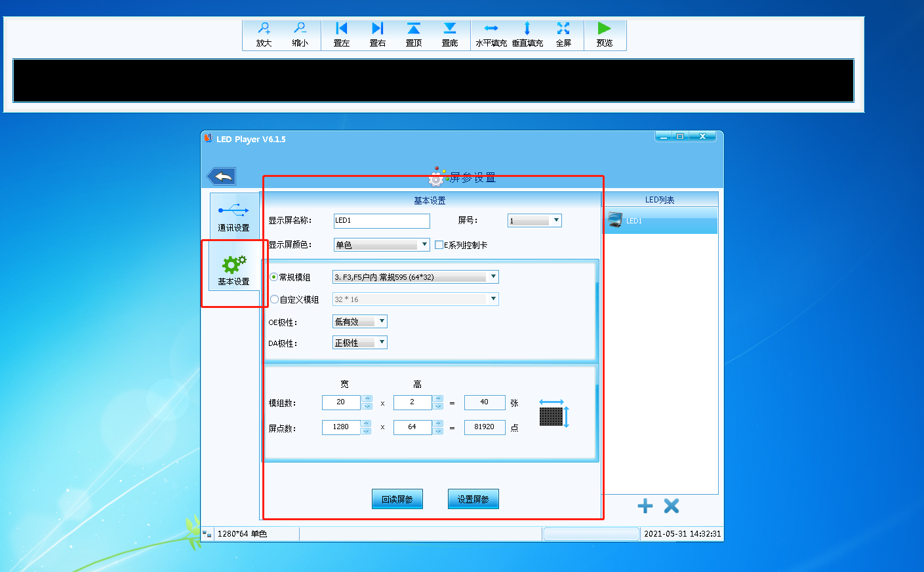This screenshot has width=924, height=572.
Task: Go back with the arrow button
Action: click(222, 176)
